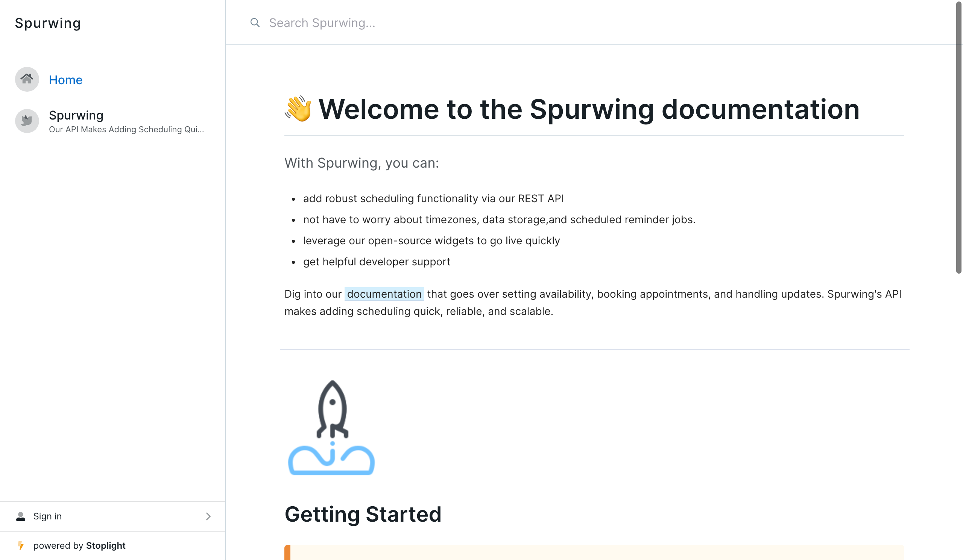Expand the Sign in chevron arrow
This screenshot has height=560, width=963.
tap(208, 517)
